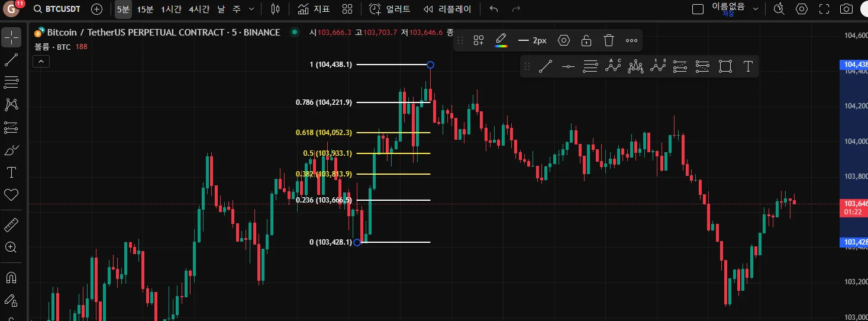Open drawing templates in floating toolbar

tap(478, 40)
